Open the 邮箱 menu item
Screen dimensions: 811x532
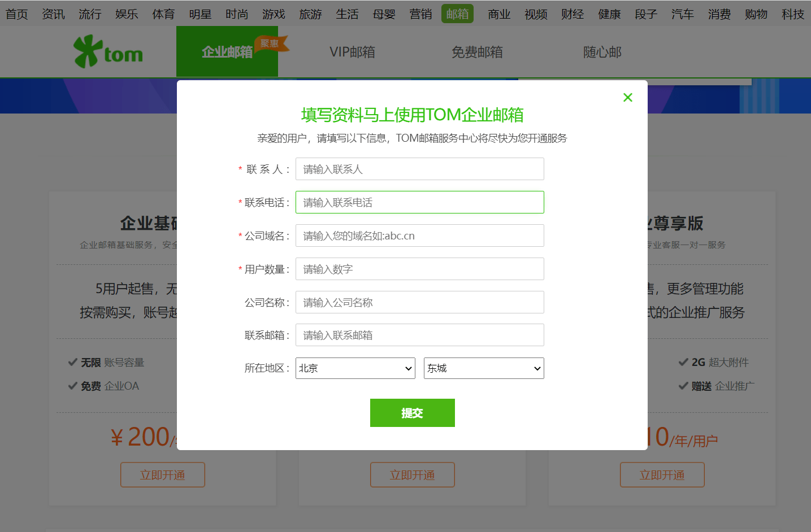(457, 14)
